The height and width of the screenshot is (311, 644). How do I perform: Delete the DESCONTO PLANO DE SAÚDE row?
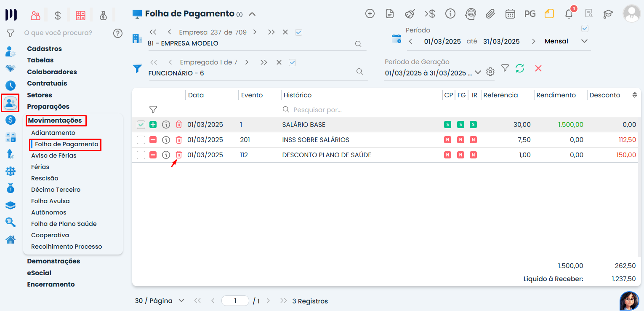(x=179, y=155)
